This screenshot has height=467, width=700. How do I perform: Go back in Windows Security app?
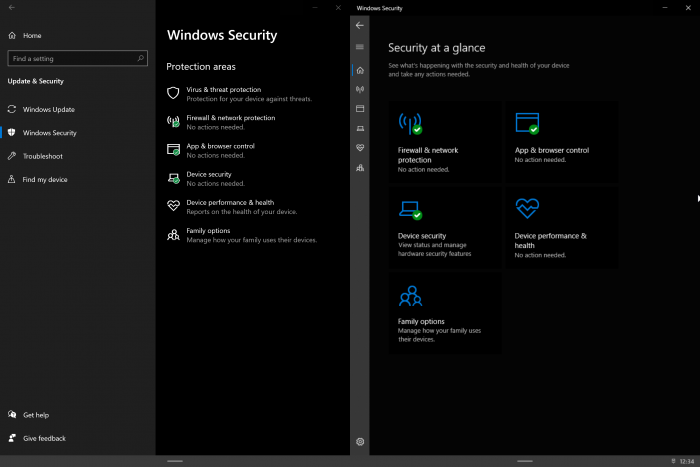click(360, 25)
